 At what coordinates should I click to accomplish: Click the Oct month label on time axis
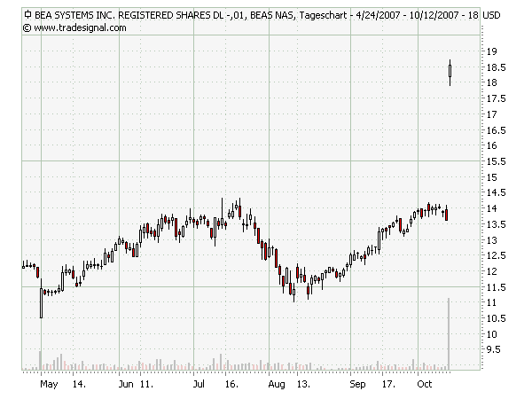tap(425, 385)
